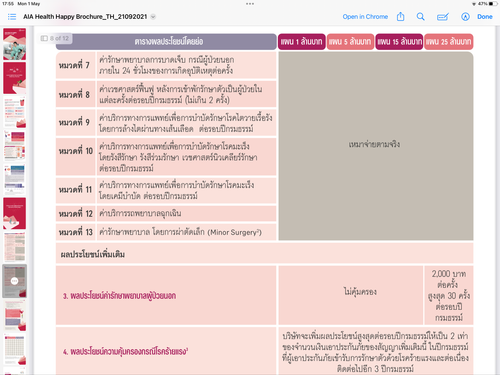Open seventh page thumbnail in sidebar
Screen dimensions: 500x375
14,247
